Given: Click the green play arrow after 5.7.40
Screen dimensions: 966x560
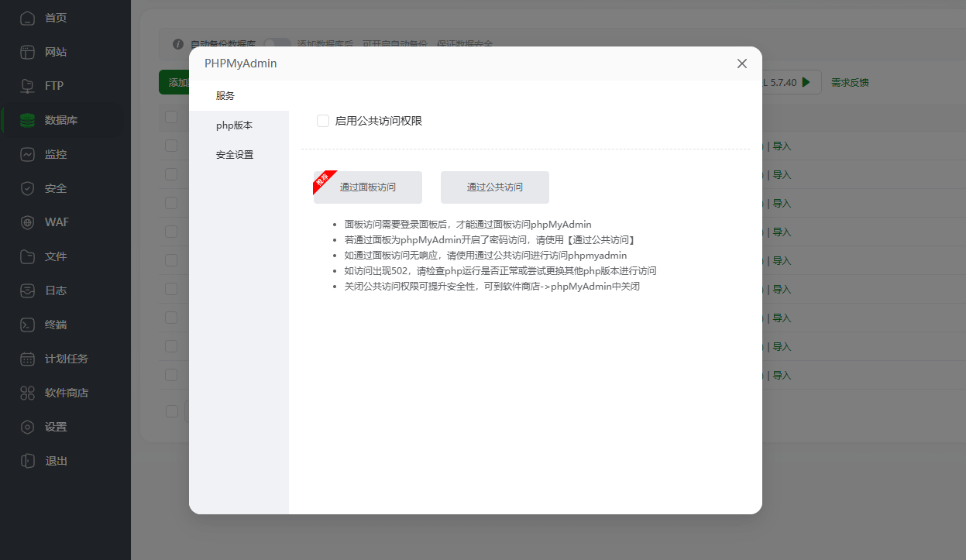Looking at the screenshot, I should click(x=806, y=82).
